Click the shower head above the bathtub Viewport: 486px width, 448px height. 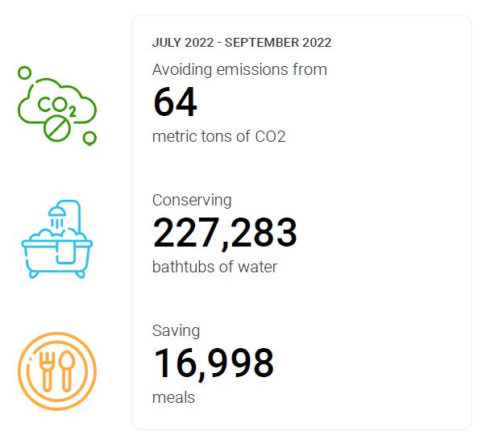click(57, 214)
